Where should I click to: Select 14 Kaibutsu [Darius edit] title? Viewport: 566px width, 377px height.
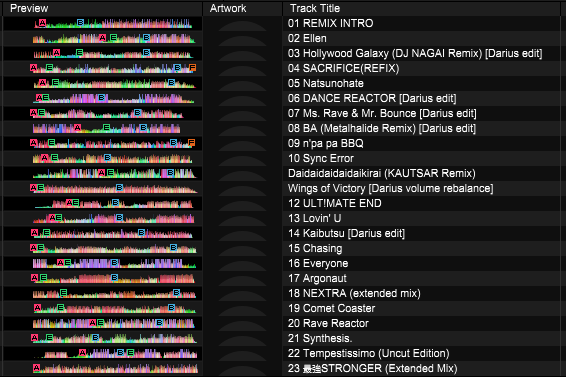coord(347,233)
